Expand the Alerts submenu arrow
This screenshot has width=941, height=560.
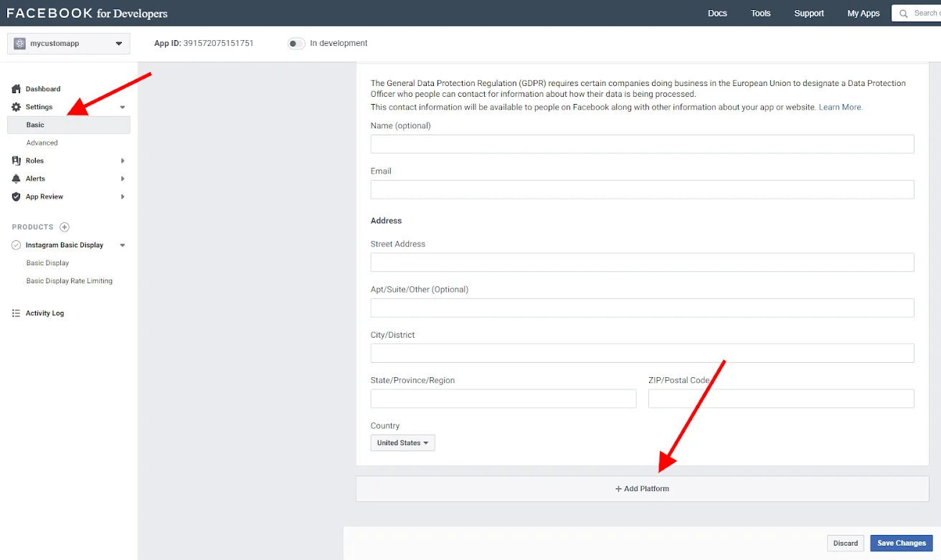(123, 179)
